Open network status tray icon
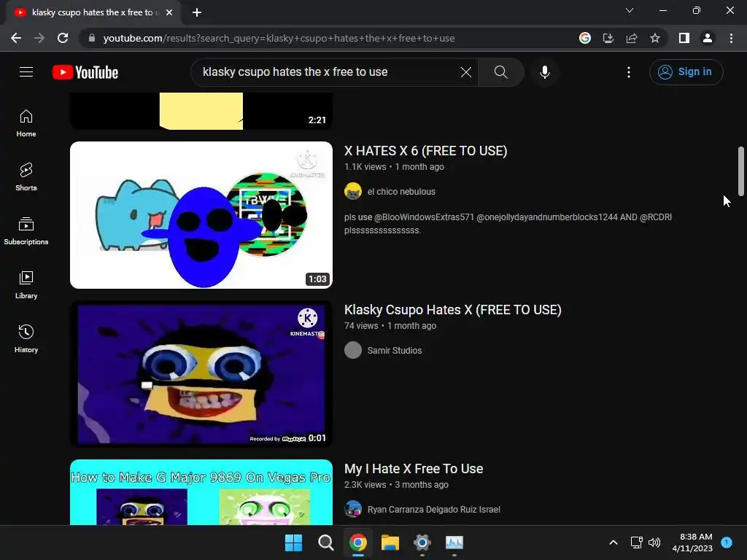Screen dimensions: 747x560 (x=636, y=542)
